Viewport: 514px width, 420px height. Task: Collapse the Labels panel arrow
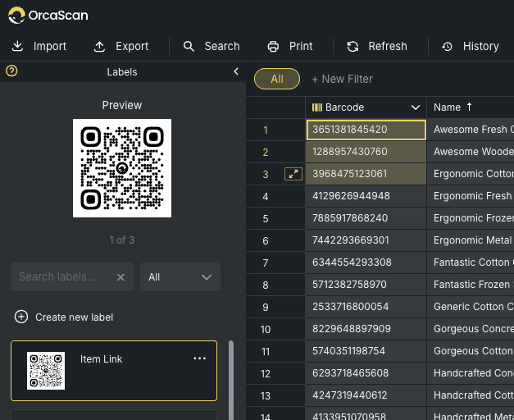tap(236, 71)
